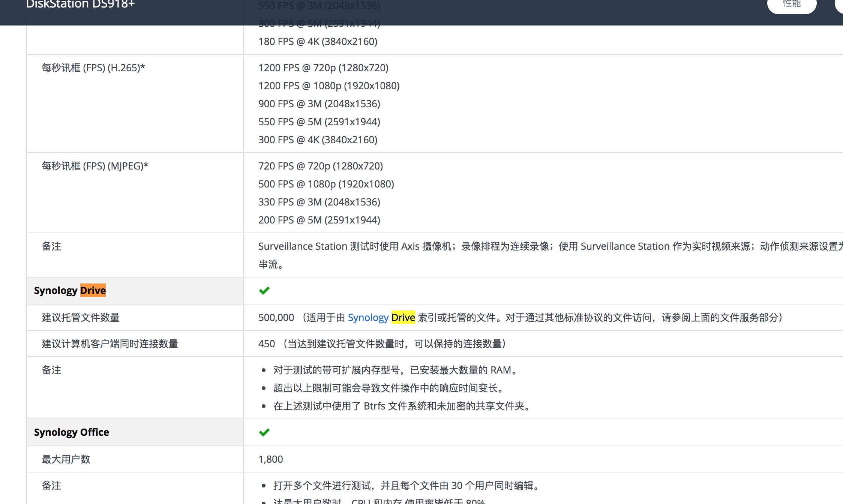The image size is (843, 504).
Task: Click 550 FPS @ 5M (2591x1944) value
Action: (319, 122)
